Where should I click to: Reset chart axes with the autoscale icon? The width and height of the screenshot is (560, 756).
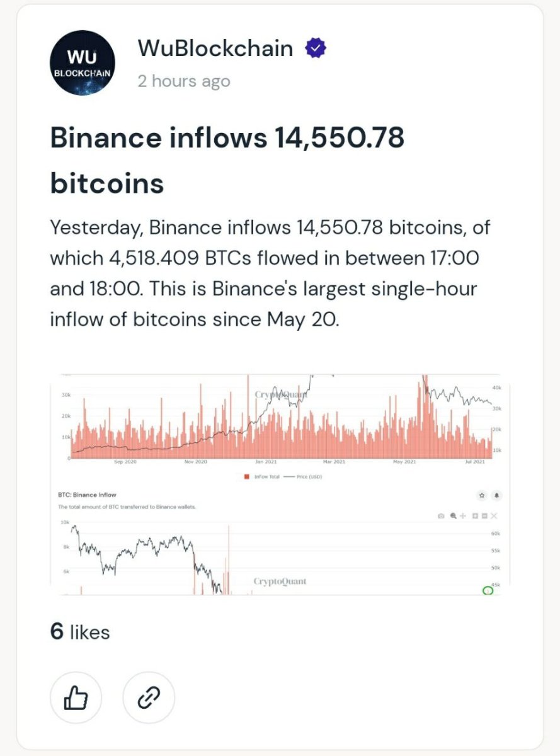click(x=494, y=516)
